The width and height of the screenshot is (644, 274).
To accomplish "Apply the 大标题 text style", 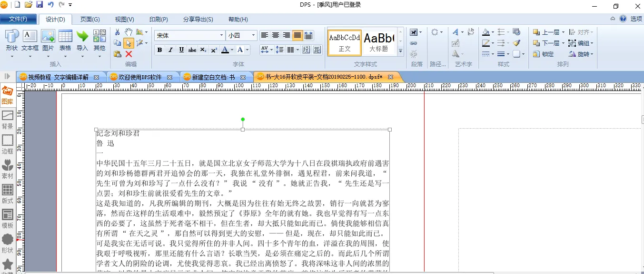I will 379,42.
